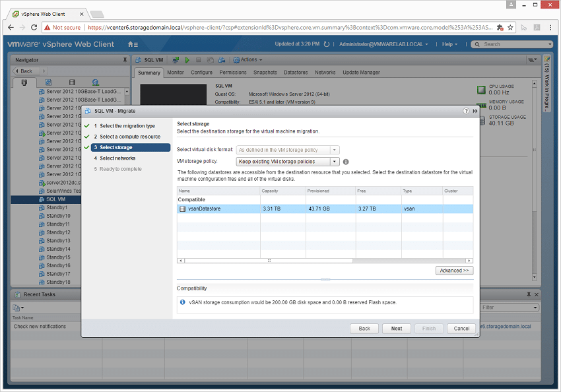Cancel the Migrate wizard
561x392 pixels.
pyautogui.click(x=461, y=329)
